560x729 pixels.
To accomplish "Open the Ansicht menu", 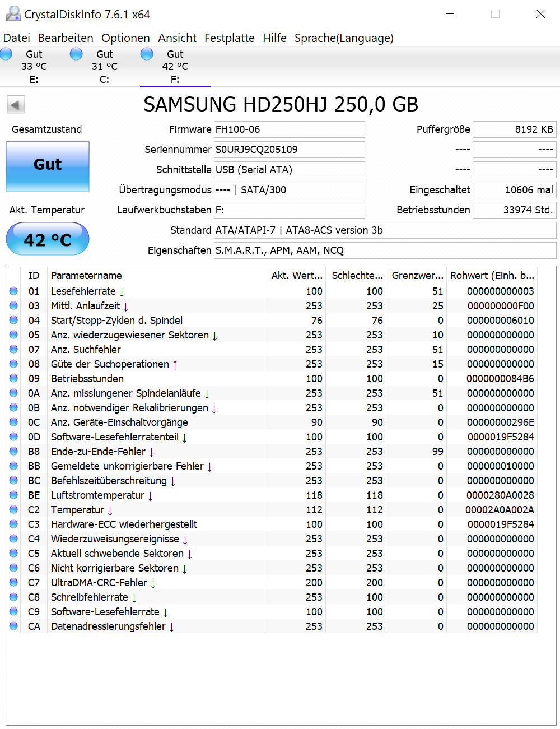I will click(177, 38).
